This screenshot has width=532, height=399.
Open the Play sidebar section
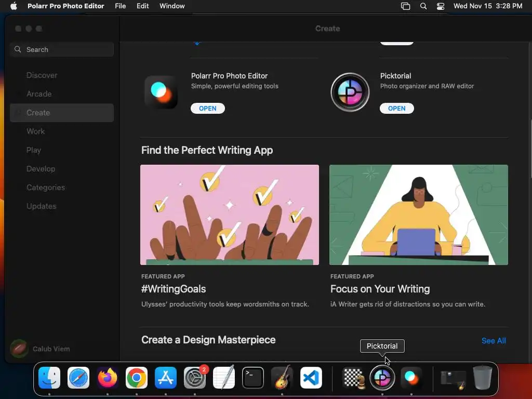pyautogui.click(x=62, y=150)
